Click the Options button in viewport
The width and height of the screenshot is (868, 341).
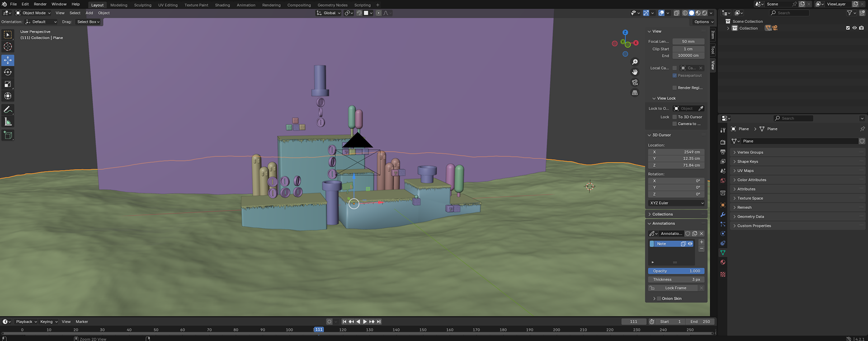[703, 22]
